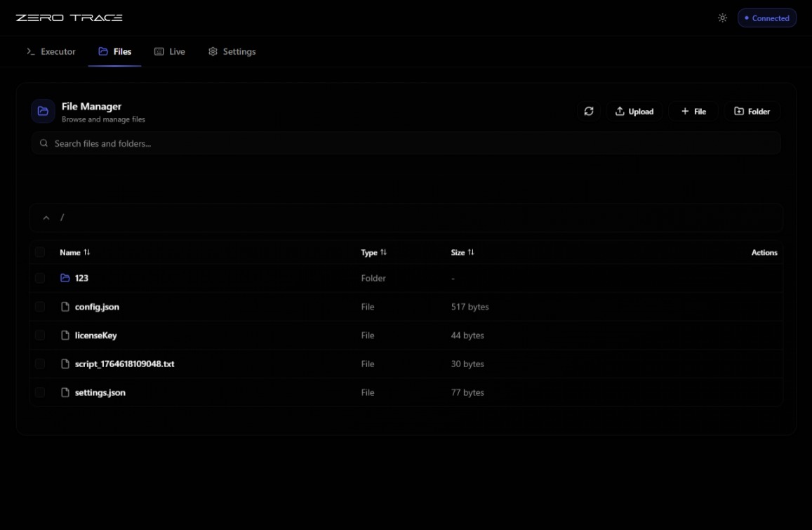Image resolution: width=812 pixels, height=530 pixels.
Task: Click the file icon beside licenseKey
Action: [65, 336]
